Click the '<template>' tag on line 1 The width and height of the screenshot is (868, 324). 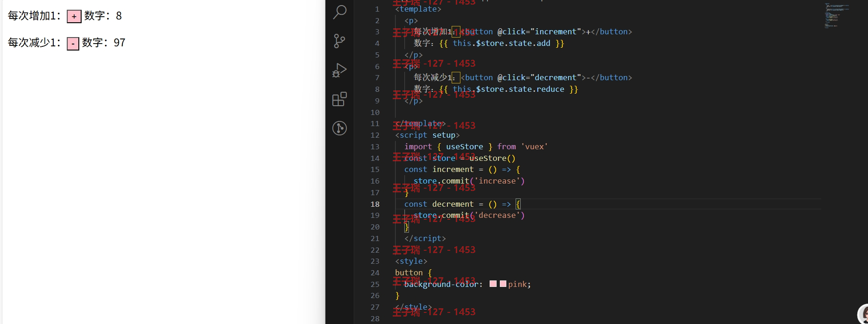coord(418,9)
